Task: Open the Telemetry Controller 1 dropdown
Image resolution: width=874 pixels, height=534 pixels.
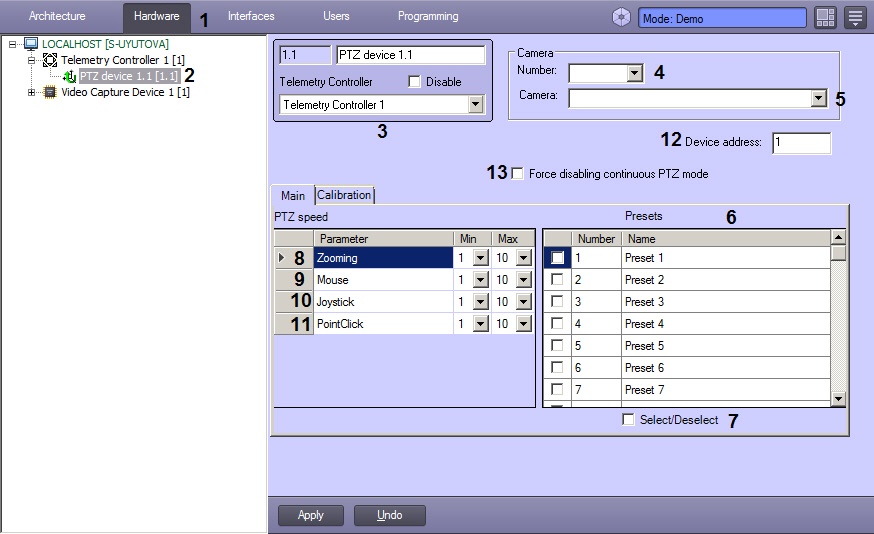Action: tap(475, 104)
